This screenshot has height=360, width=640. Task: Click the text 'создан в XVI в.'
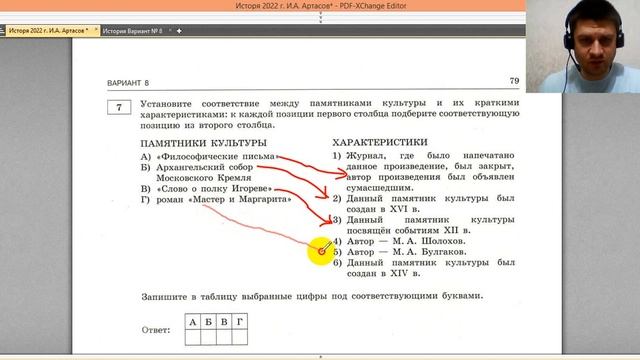pyautogui.click(x=383, y=209)
